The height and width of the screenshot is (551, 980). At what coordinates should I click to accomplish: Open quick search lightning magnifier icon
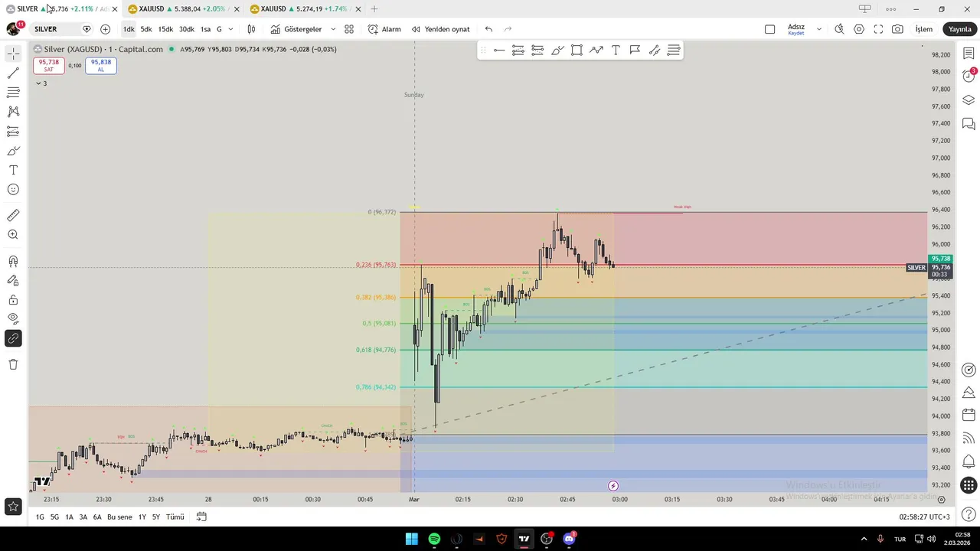tap(839, 29)
